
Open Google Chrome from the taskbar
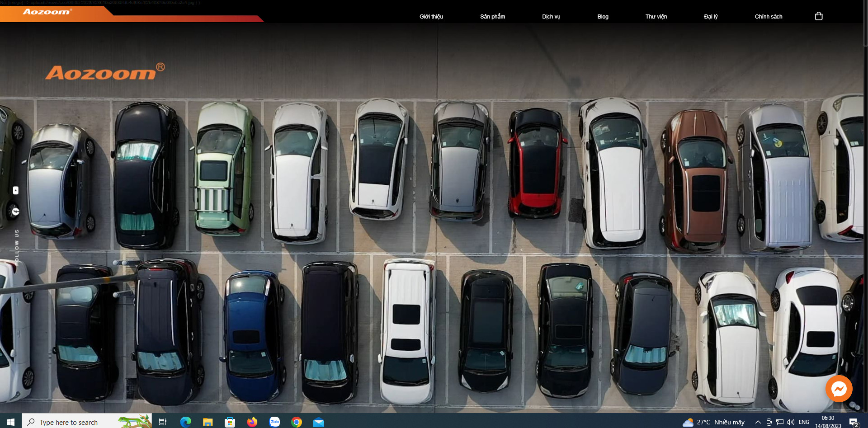pos(297,422)
